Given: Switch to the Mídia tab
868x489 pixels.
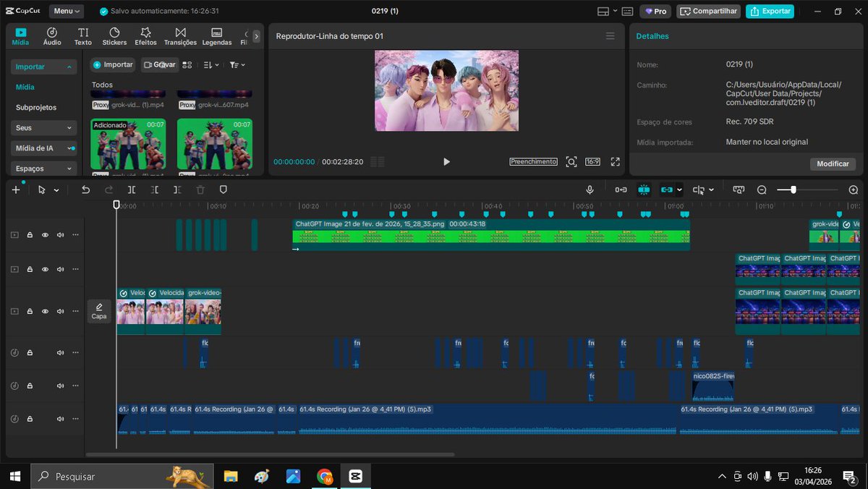Looking at the screenshot, I should pyautogui.click(x=20, y=36).
